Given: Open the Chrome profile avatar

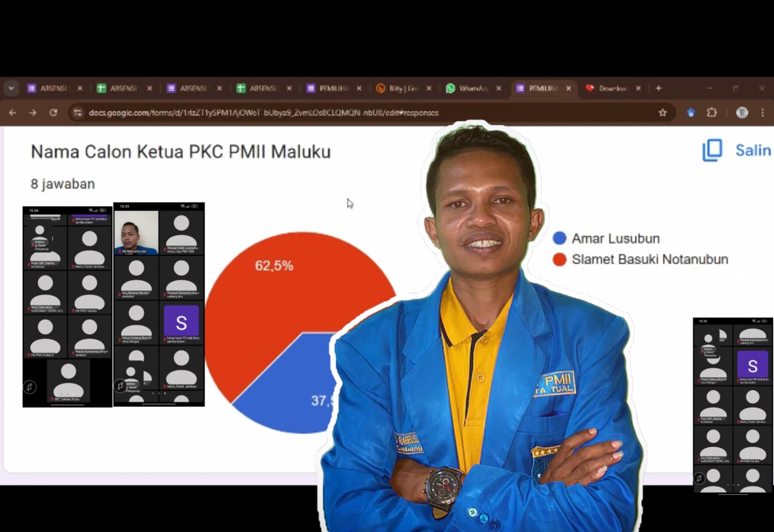Looking at the screenshot, I should 742,113.
